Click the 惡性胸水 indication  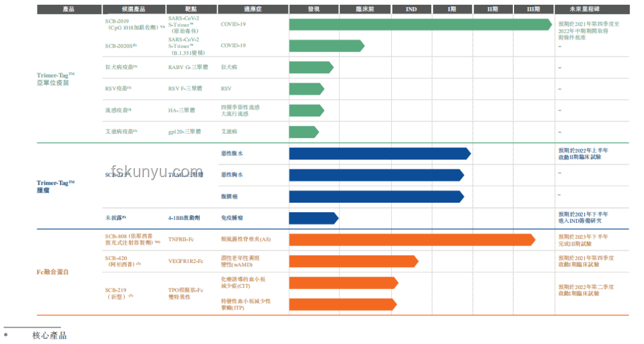click(232, 175)
